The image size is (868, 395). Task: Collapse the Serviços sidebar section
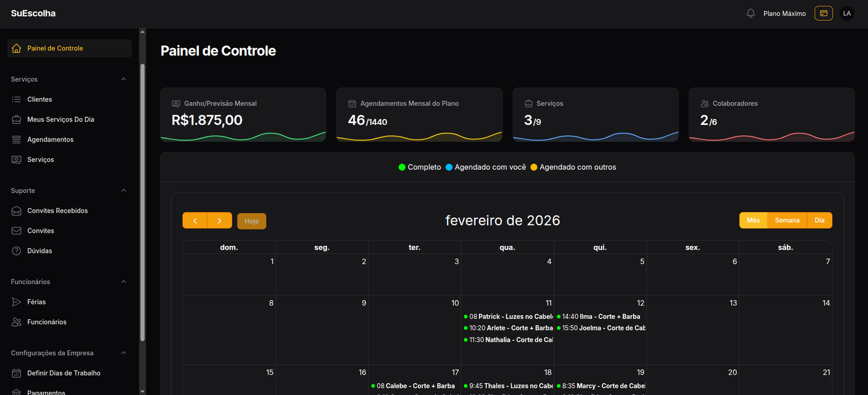123,79
